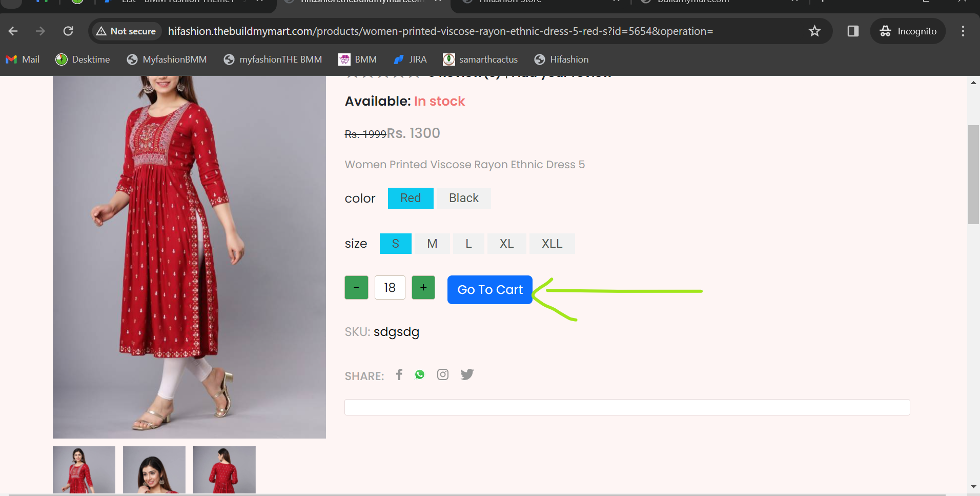
Task: Choose size L
Action: coord(469,244)
